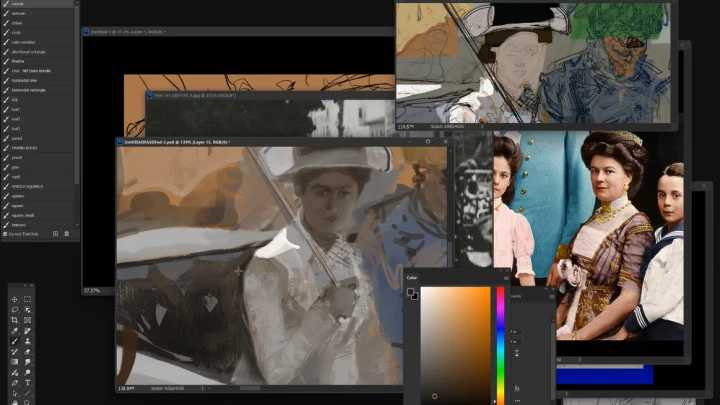Viewport: 720px width, 405px height.
Task: Select the Pen tool
Action: [15, 383]
